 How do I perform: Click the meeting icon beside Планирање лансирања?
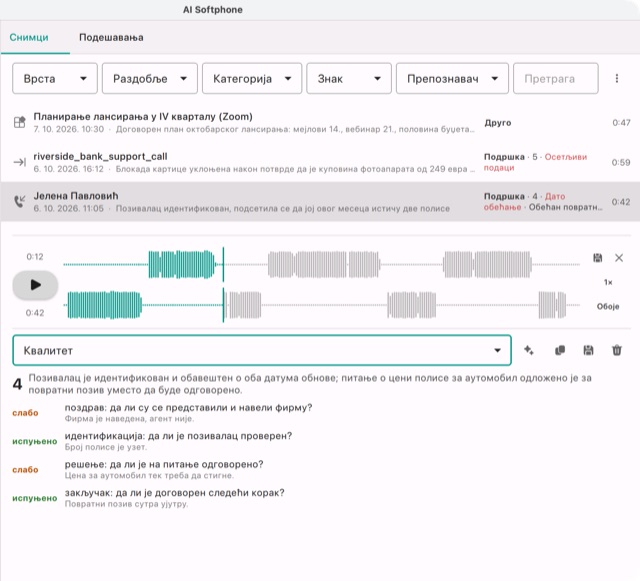(x=20, y=122)
